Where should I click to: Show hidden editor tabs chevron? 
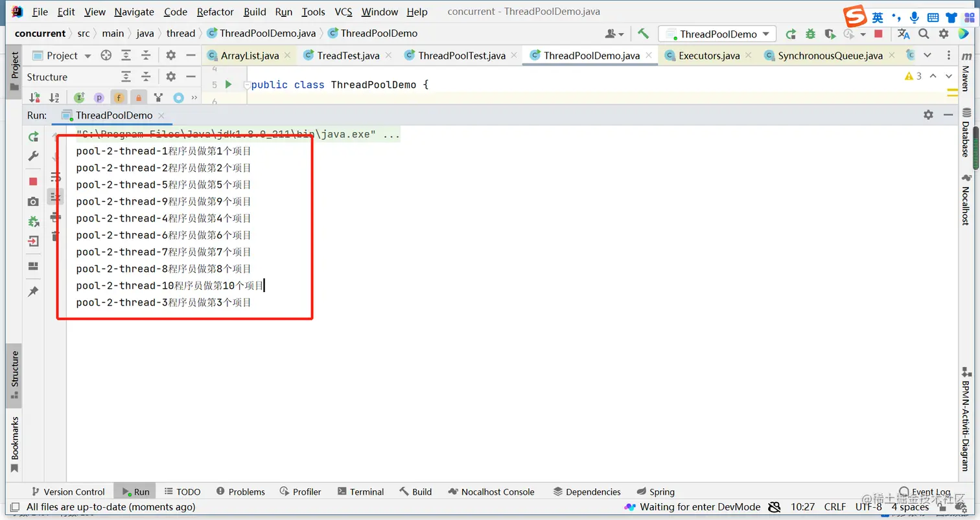pyautogui.click(x=927, y=55)
